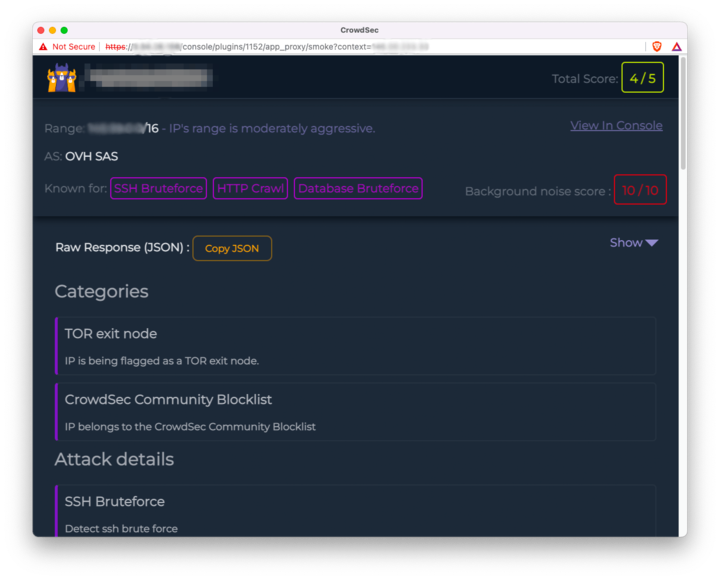Click the Not Secure warning triangle icon
The width and height of the screenshot is (720, 580).
click(x=43, y=47)
